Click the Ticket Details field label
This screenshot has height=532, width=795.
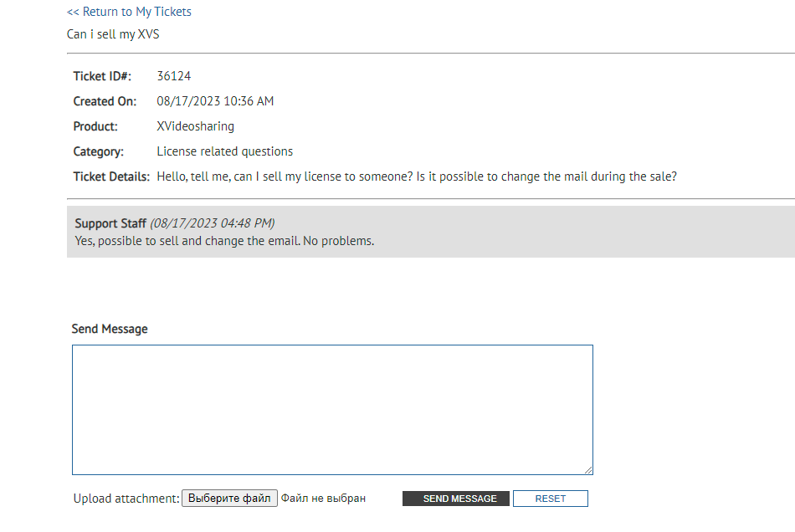111,176
